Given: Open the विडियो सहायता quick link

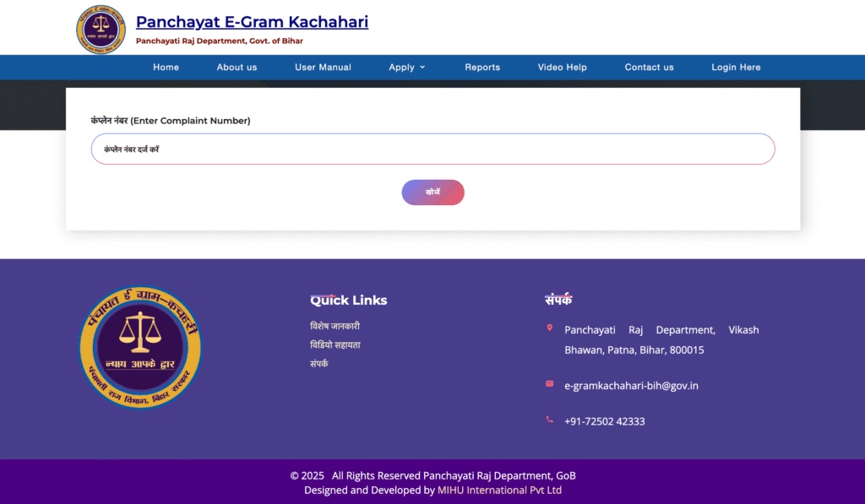Looking at the screenshot, I should 335,345.
